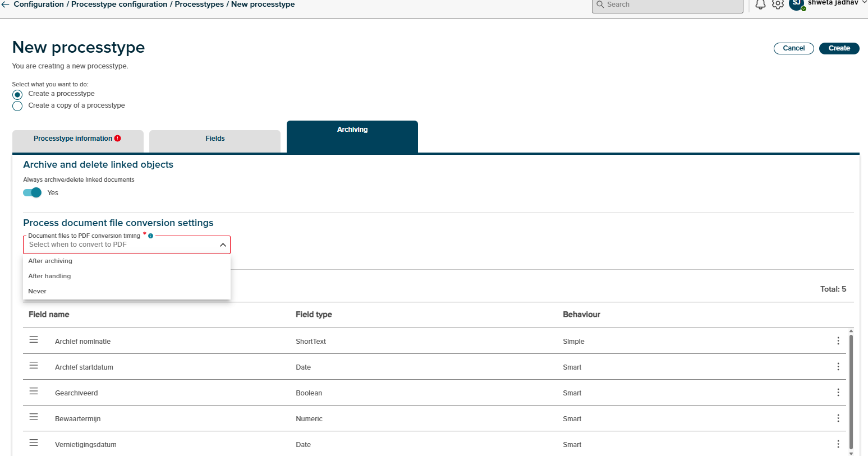Click the info icon beside conversion timing
The image size is (868, 456).
pyautogui.click(x=150, y=236)
